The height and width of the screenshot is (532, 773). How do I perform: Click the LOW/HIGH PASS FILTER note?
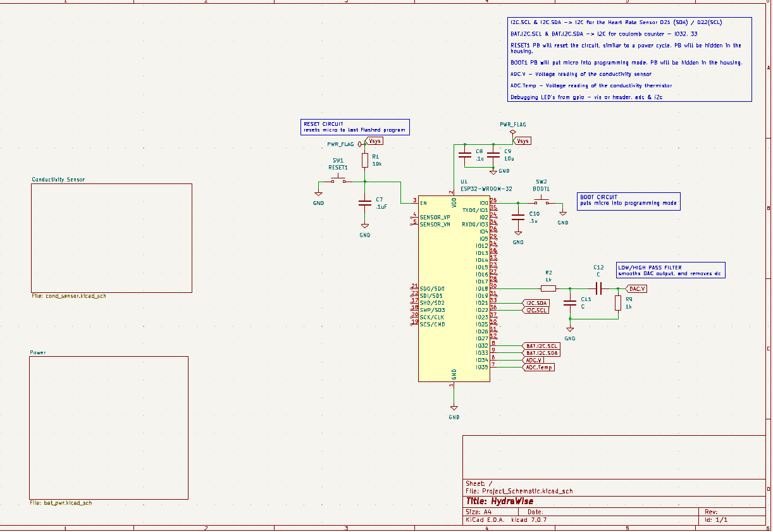(669, 270)
